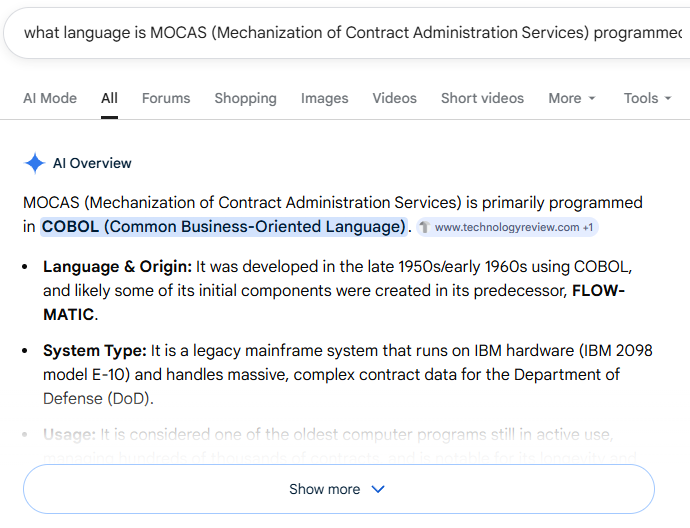The height and width of the screenshot is (528, 690).
Task: Open the Images tab
Action: [325, 98]
